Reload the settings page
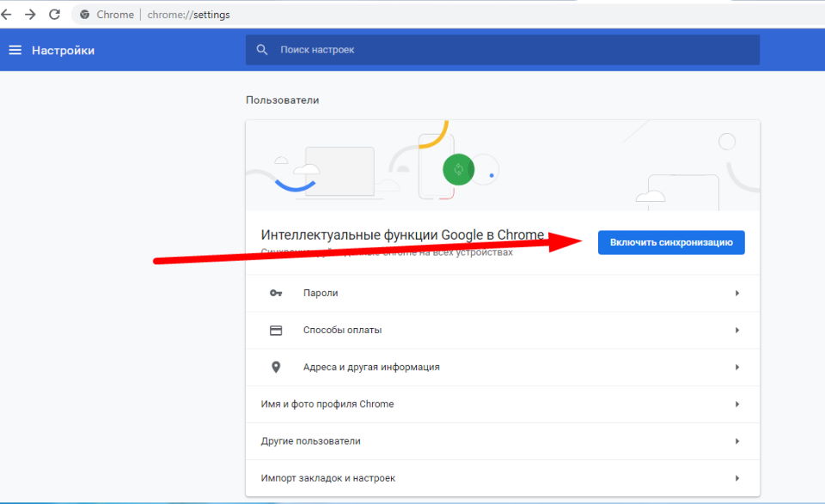The width and height of the screenshot is (825, 504). (55, 15)
